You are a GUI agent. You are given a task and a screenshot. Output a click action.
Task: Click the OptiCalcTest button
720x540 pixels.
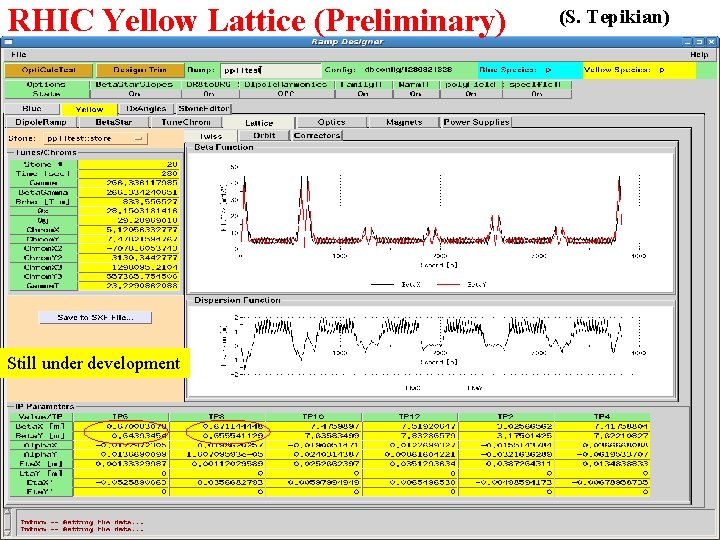pos(49,70)
